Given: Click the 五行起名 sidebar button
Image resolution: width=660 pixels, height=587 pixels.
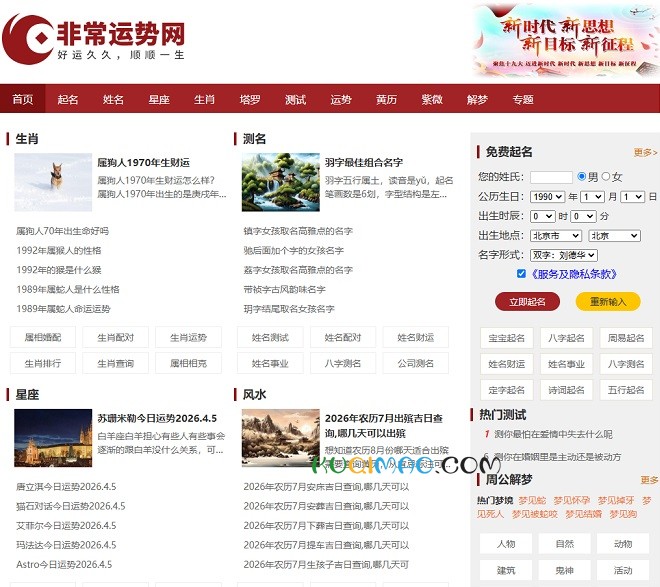Looking at the screenshot, I should pos(626,390).
